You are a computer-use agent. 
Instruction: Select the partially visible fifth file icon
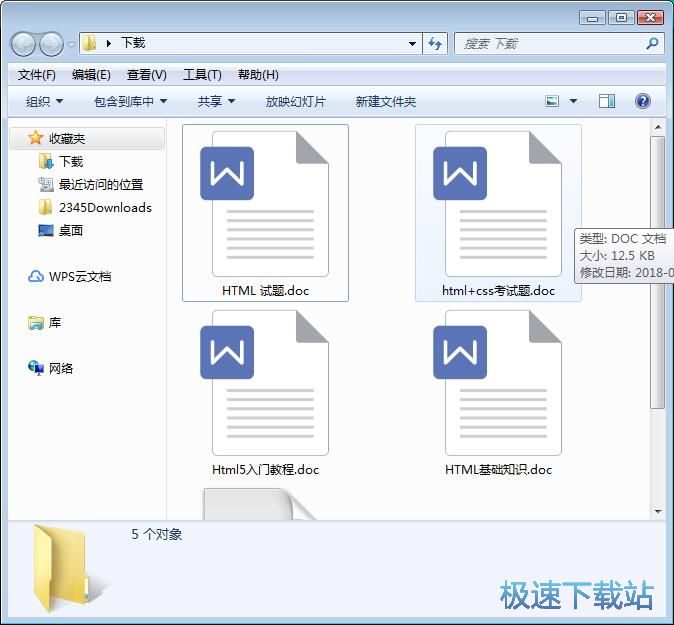click(259, 504)
